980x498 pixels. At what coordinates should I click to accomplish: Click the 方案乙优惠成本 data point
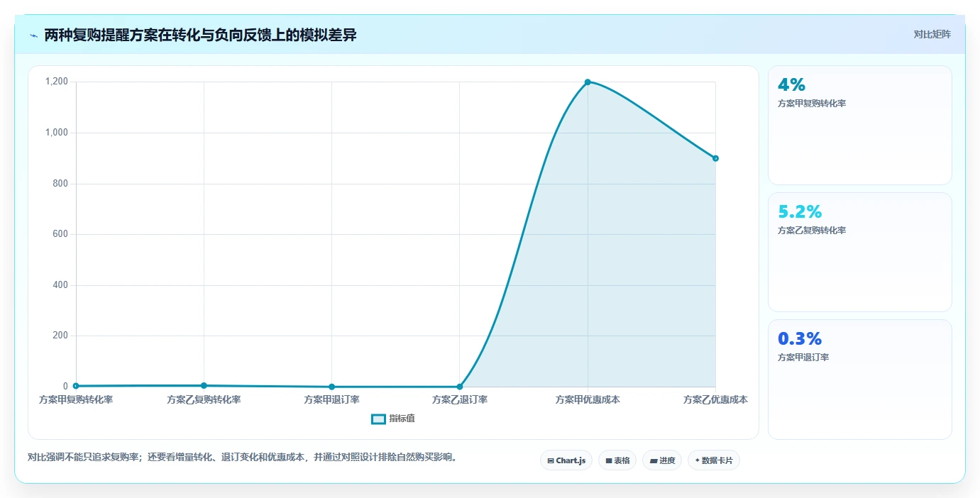[715, 158]
